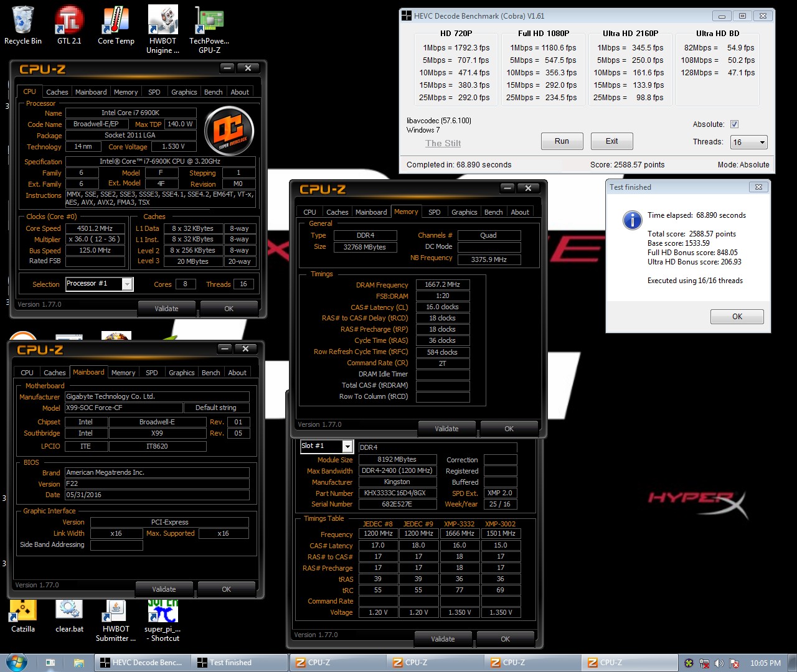Open SPD tab in Memory CPU-Z window
This screenshot has height=672, width=797.
click(x=435, y=212)
